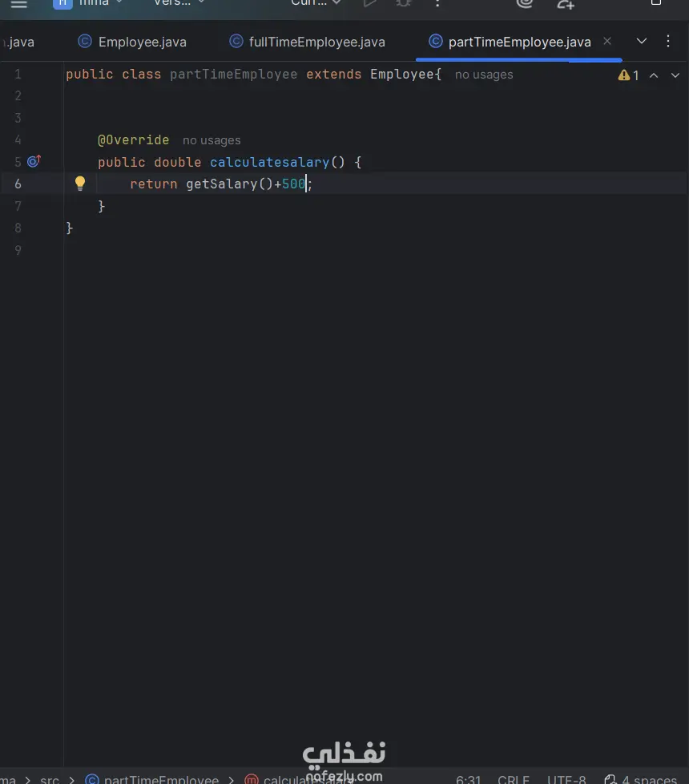Click the CRLF line separator in the status bar

(514, 779)
